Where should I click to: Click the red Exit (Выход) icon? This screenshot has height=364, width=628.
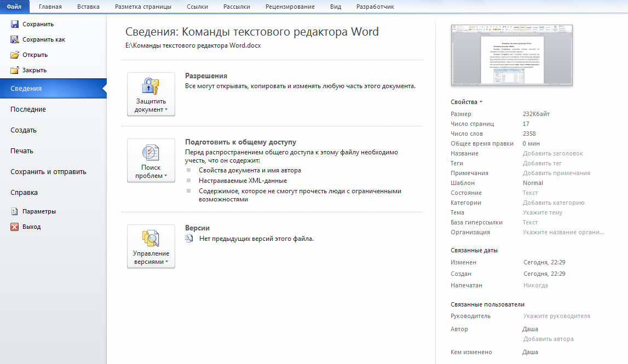point(14,227)
